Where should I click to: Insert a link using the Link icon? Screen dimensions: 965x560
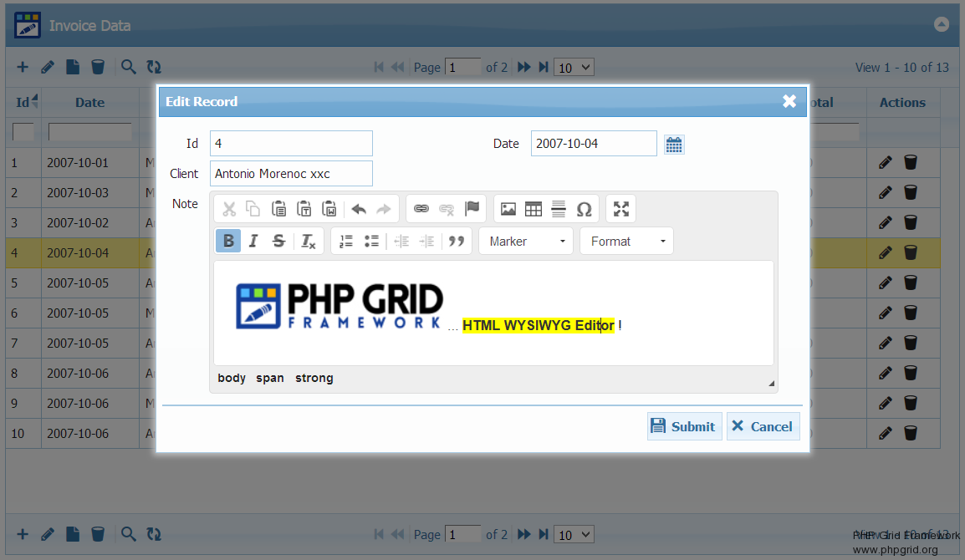(x=421, y=209)
